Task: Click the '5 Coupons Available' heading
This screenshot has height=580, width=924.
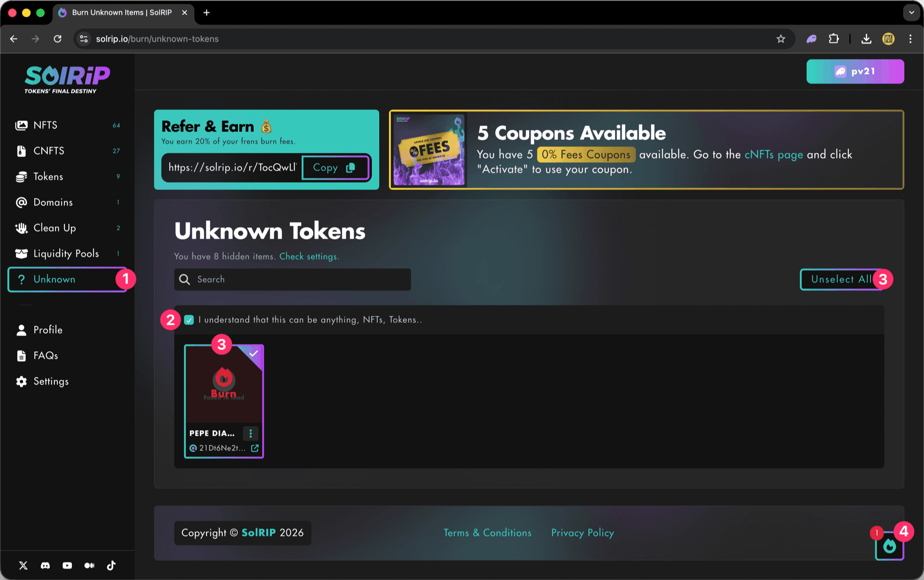Action: point(572,133)
